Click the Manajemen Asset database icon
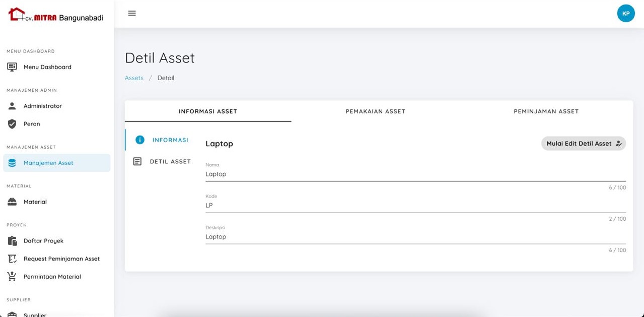Viewport: 644px width, 317px height. [x=12, y=163]
